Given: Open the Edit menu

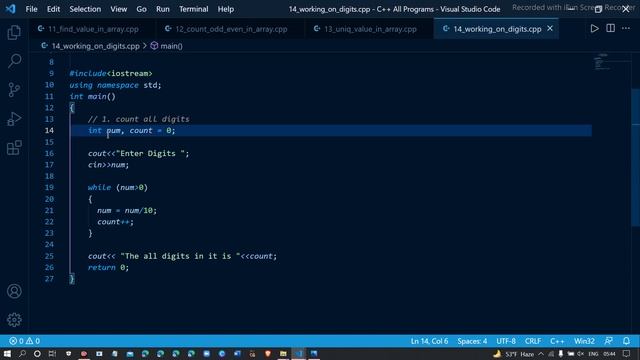Looking at the screenshot, I should click(53, 9).
